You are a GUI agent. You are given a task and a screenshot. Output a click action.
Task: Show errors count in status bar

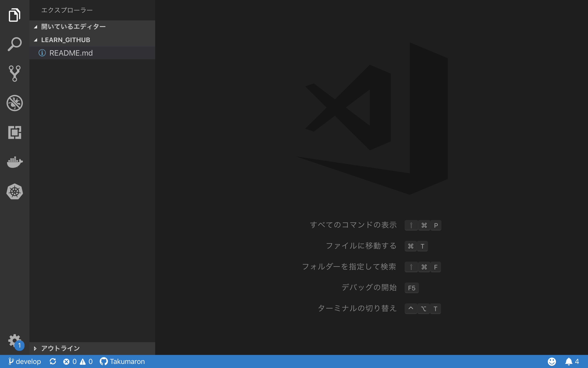point(70,361)
